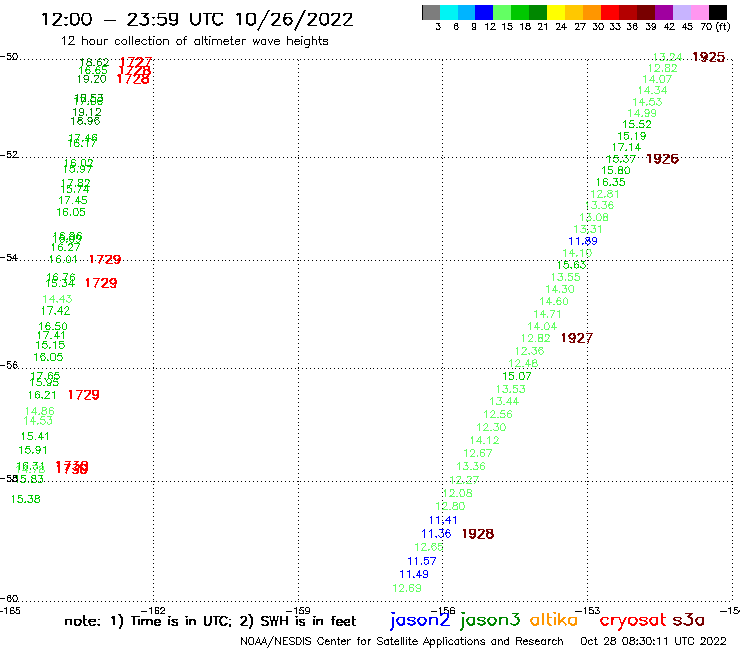Click the cyan 6 ft legend swatch
The image size is (740, 650).
pyautogui.click(x=449, y=12)
